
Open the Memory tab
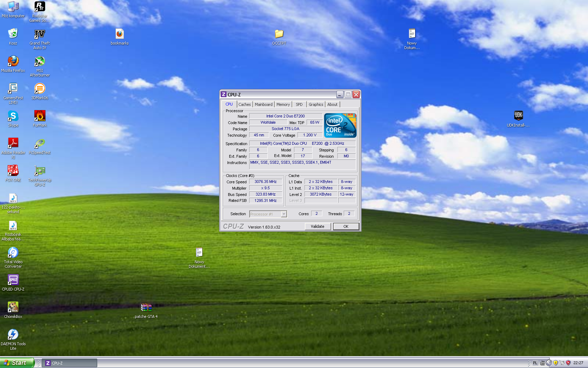tap(283, 104)
